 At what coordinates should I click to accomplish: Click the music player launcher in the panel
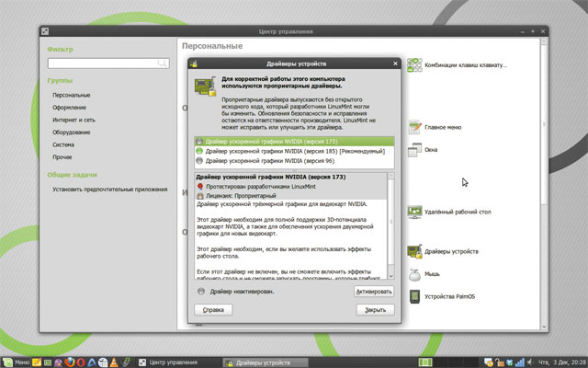click(125, 362)
